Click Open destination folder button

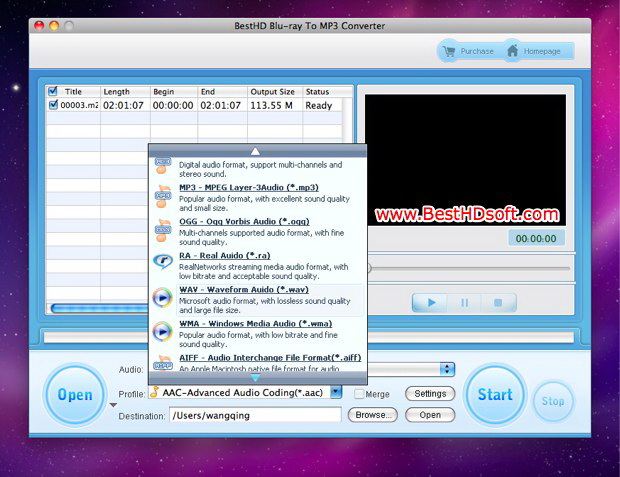point(430,415)
